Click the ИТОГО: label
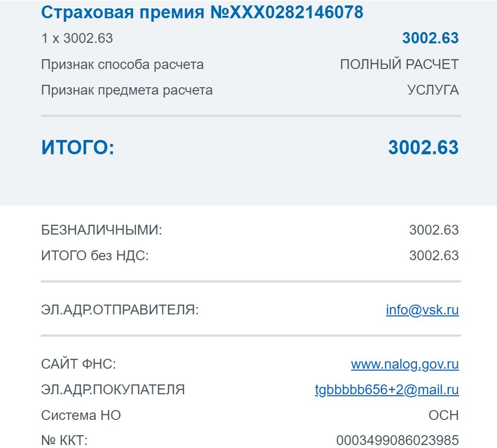This screenshot has height=448, width=497. pyautogui.click(x=78, y=147)
